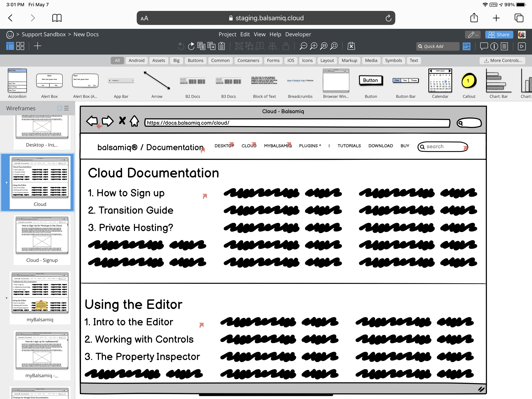Click the More Controls button
This screenshot has height=399, width=532.
pyautogui.click(x=502, y=60)
